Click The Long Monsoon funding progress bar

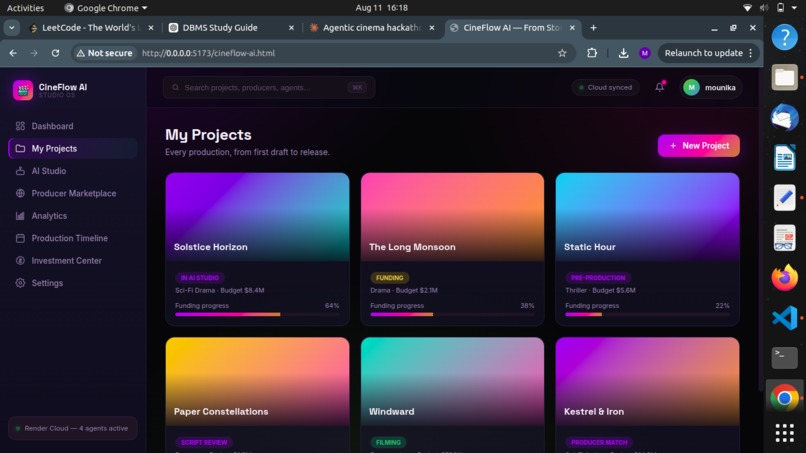coord(452,314)
